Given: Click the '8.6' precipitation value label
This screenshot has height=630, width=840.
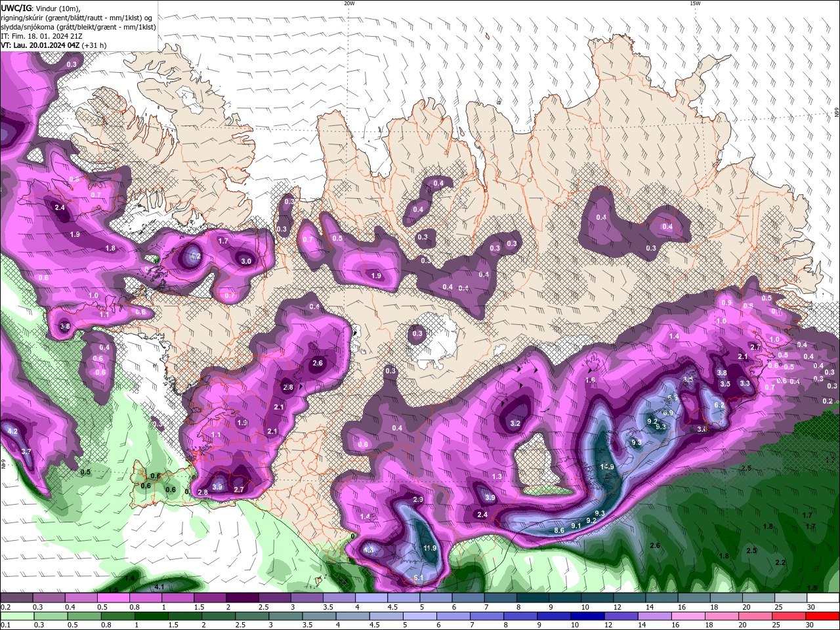Looking at the screenshot, I should 559,530.
